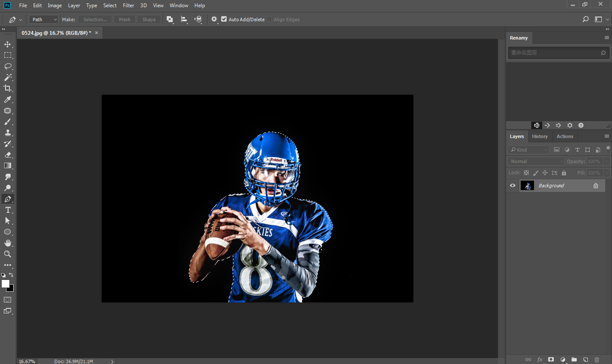Close the 0524.jpg document tab
The image size is (612, 364).
[97, 33]
